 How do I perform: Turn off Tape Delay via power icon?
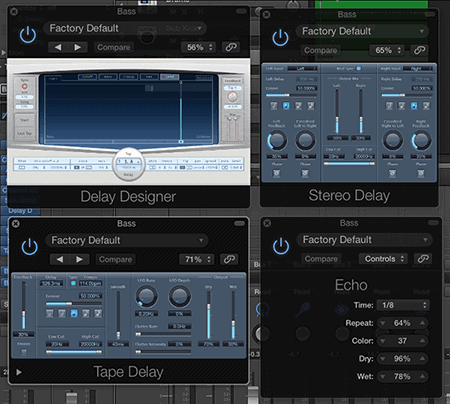[x=29, y=247]
